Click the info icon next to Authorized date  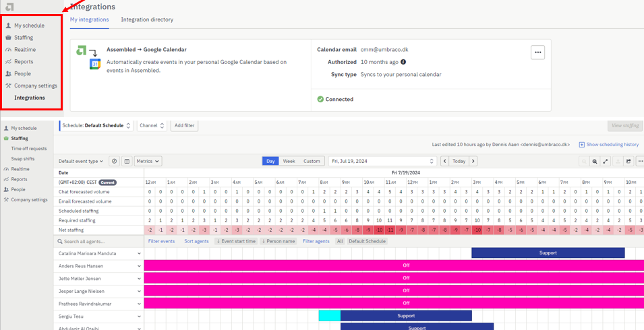(403, 62)
